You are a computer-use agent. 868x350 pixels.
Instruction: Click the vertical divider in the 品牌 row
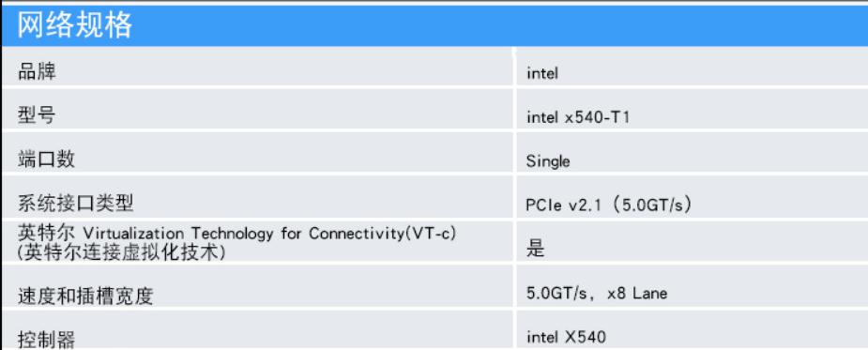(x=514, y=67)
